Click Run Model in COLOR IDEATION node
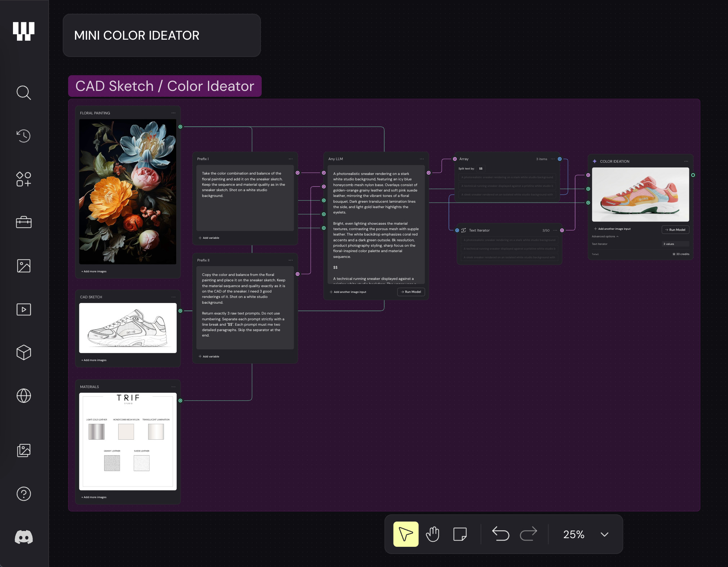Image resolution: width=728 pixels, height=567 pixels. pyautogui.click(x=675, y=230)
